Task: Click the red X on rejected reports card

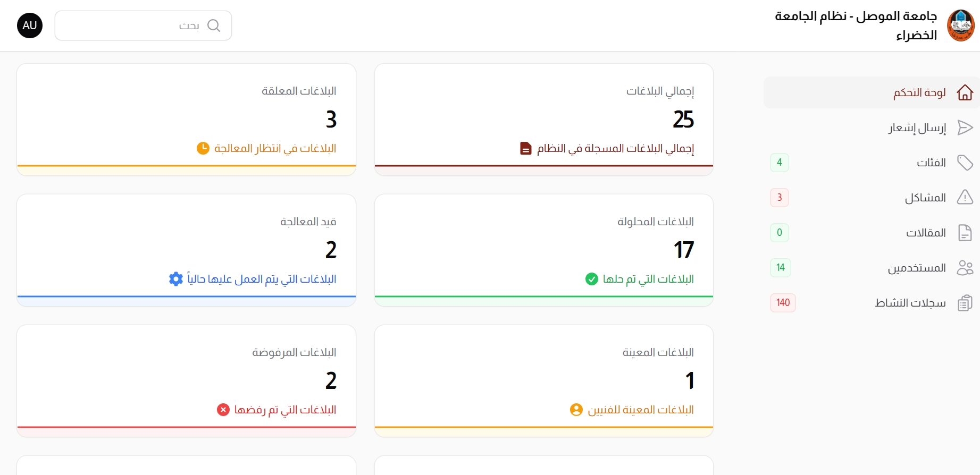Action: click(223, 410)
